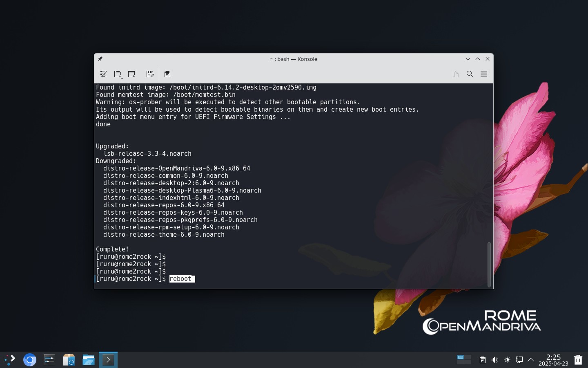
Task: Click the Save Output As icon
Action: (x=150, y=74)
